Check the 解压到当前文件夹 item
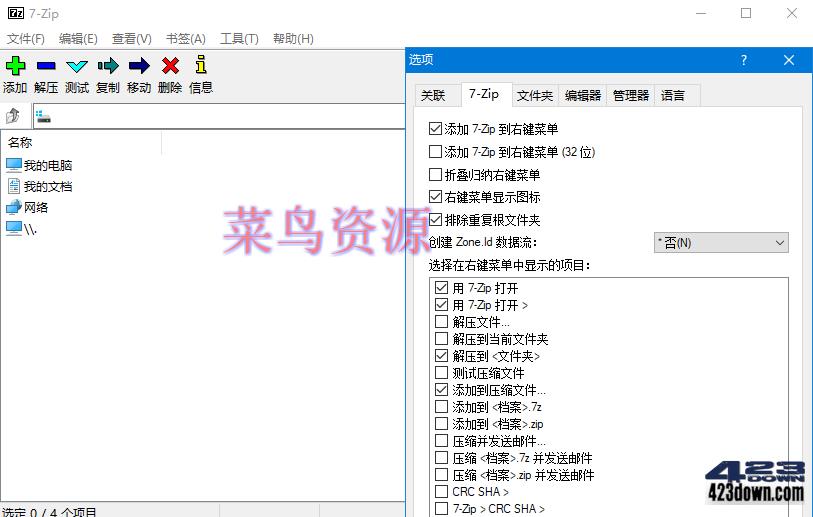The image size is (813, 517). [x=441, y=339]
